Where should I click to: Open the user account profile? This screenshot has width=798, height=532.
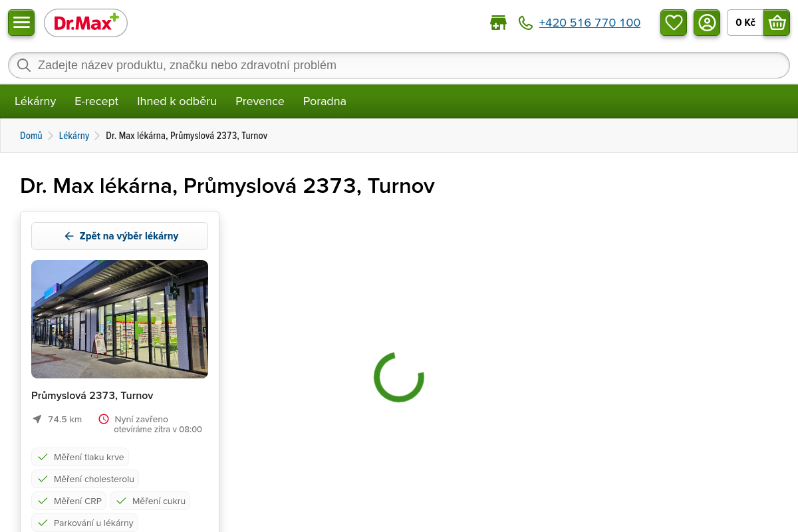pos(707,23)
